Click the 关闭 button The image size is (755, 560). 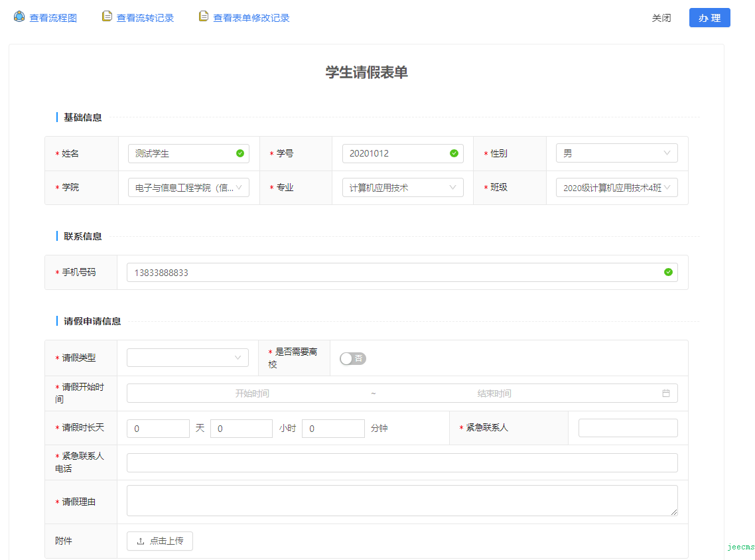click(661, 18)
